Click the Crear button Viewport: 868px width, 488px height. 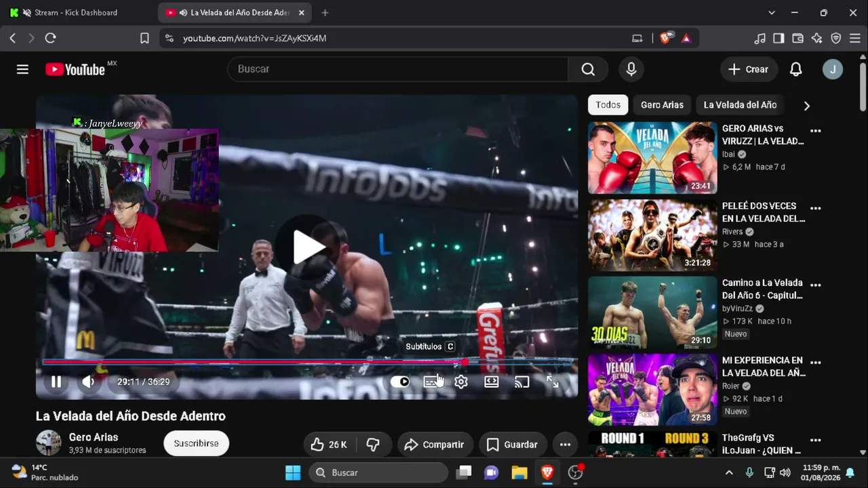[x=749, y=69]
